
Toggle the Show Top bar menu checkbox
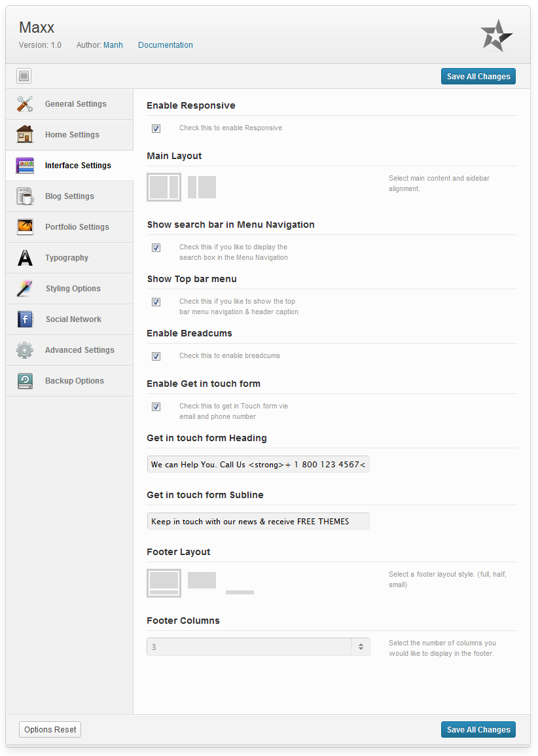156,302
